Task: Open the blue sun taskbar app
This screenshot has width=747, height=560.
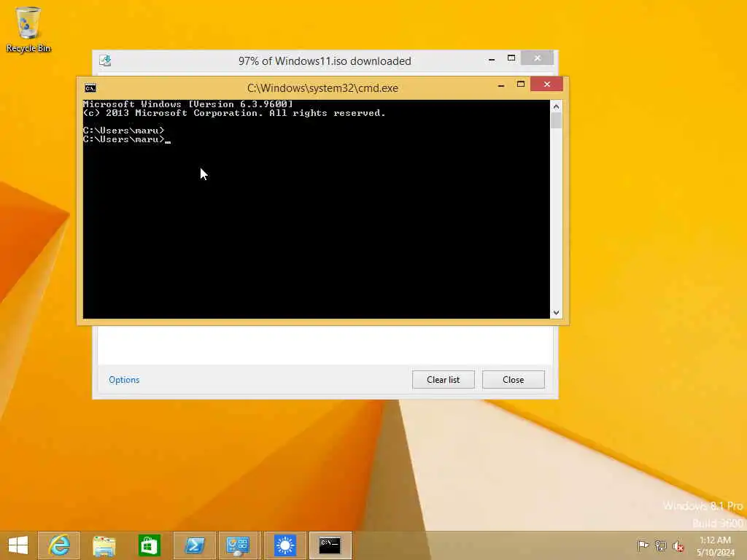Action: tap(285, 545)
